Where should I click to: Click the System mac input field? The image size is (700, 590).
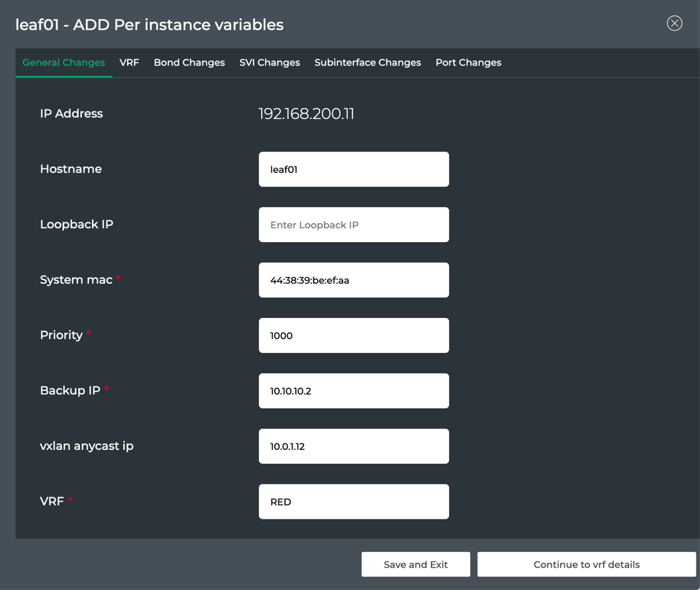click(354, 280)
